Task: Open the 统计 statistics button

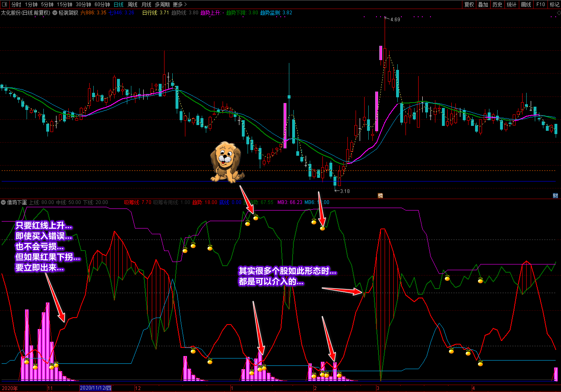Action: [511, 4]
